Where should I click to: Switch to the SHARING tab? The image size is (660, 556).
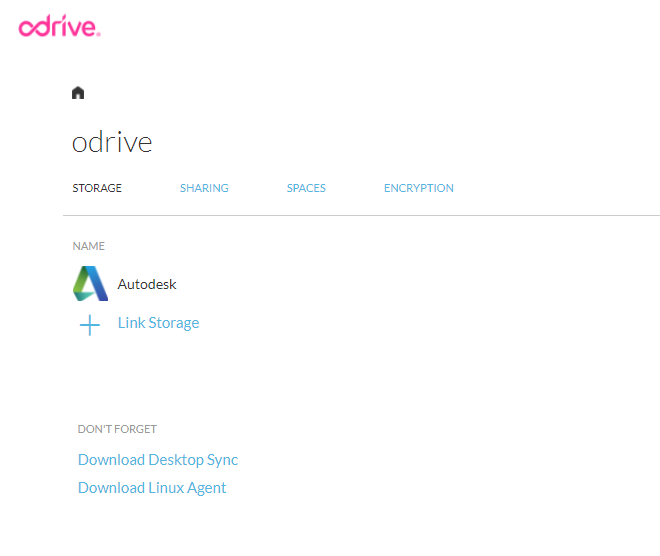[x=204, y=188]
